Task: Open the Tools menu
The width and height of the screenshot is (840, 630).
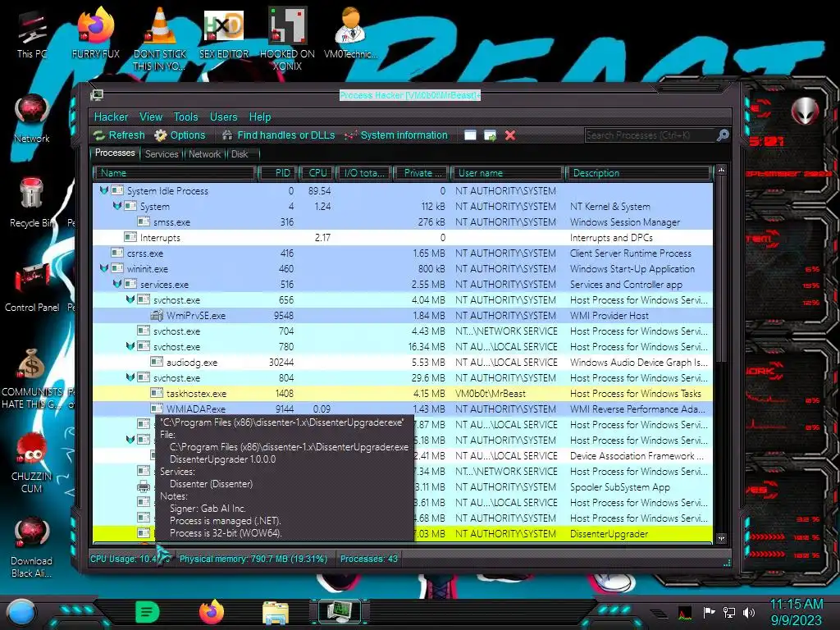Action: pos(186,116)
